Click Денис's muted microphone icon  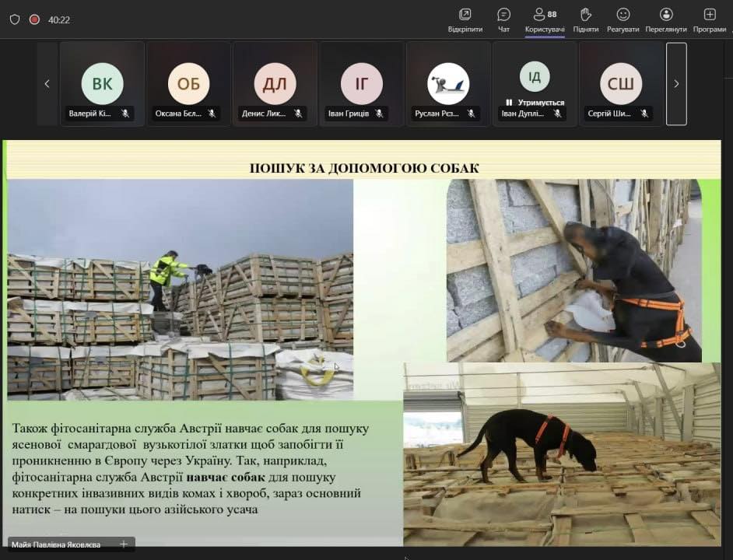298,114
